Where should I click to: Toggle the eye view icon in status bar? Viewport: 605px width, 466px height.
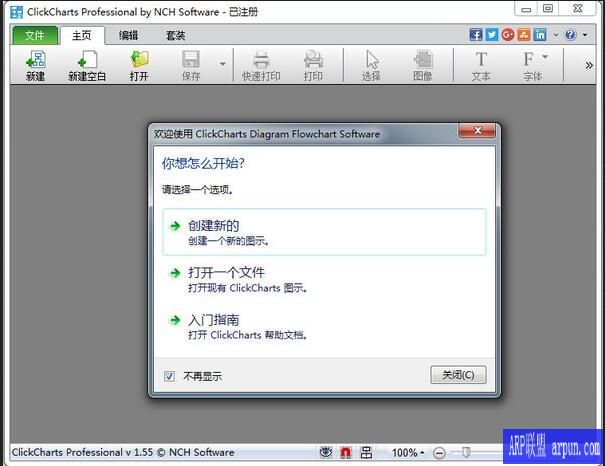click(326, 452)
